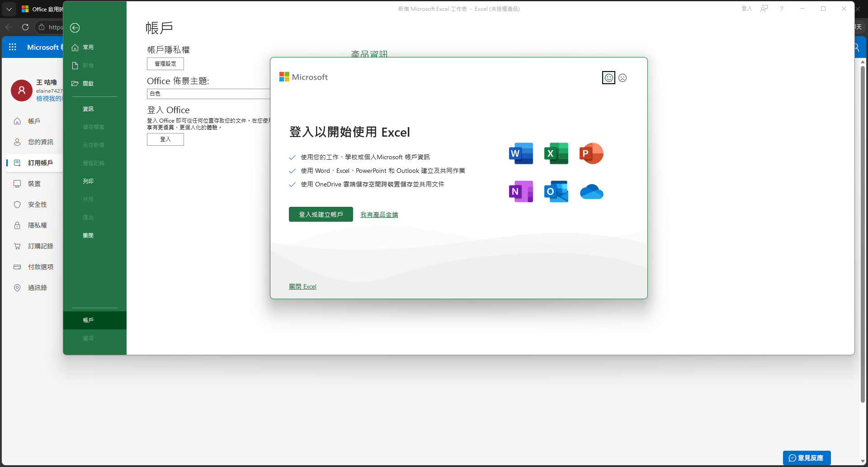This screenshot has height=467, width=868.
Task: Click the 登入 button under 登入 Office
Action: click(x=165, y=139)
